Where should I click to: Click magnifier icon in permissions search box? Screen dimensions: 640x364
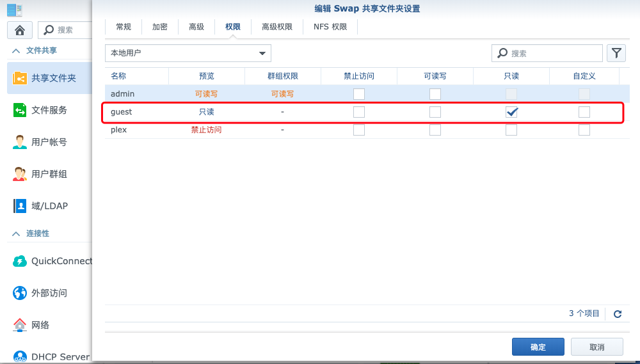[x=502, y=53]
